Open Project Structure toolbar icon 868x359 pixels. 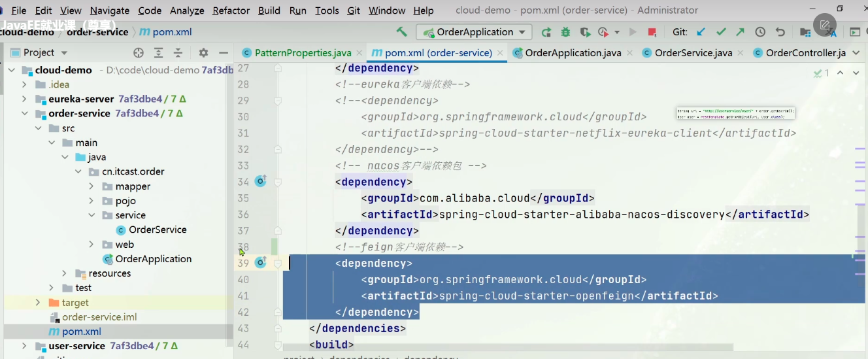point(806,32)
